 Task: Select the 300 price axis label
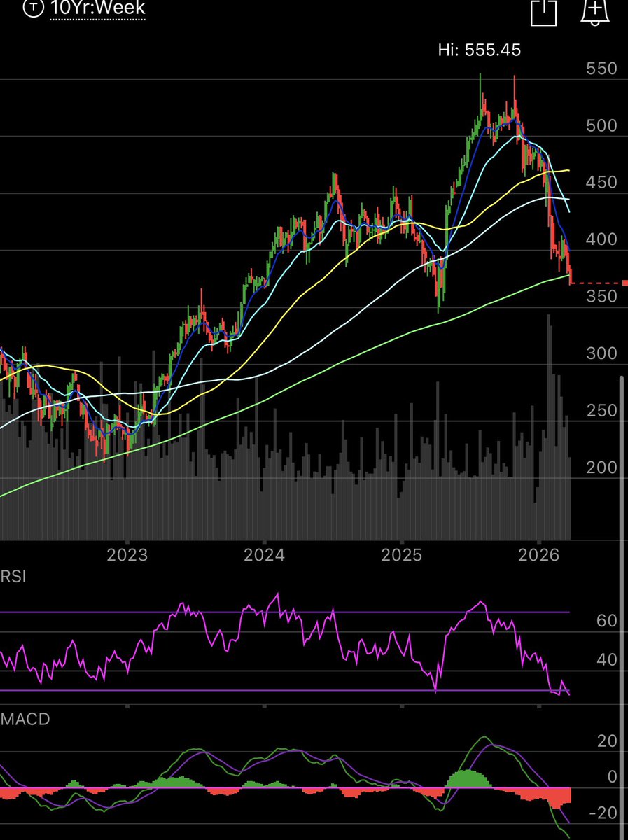602,353
